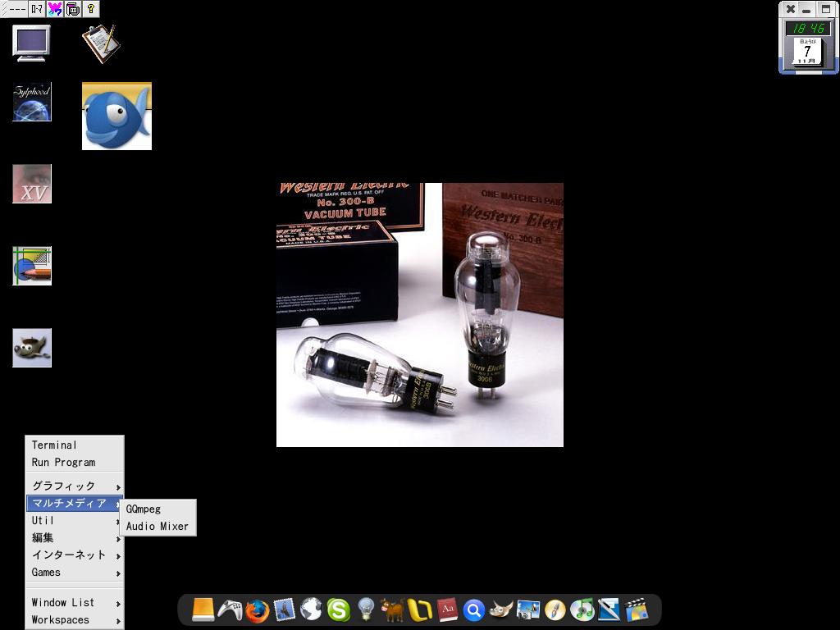Open the XV image viewer icon
Viewport: 840px width, 630px height.
pyautogui.click(x=32, y=184)
